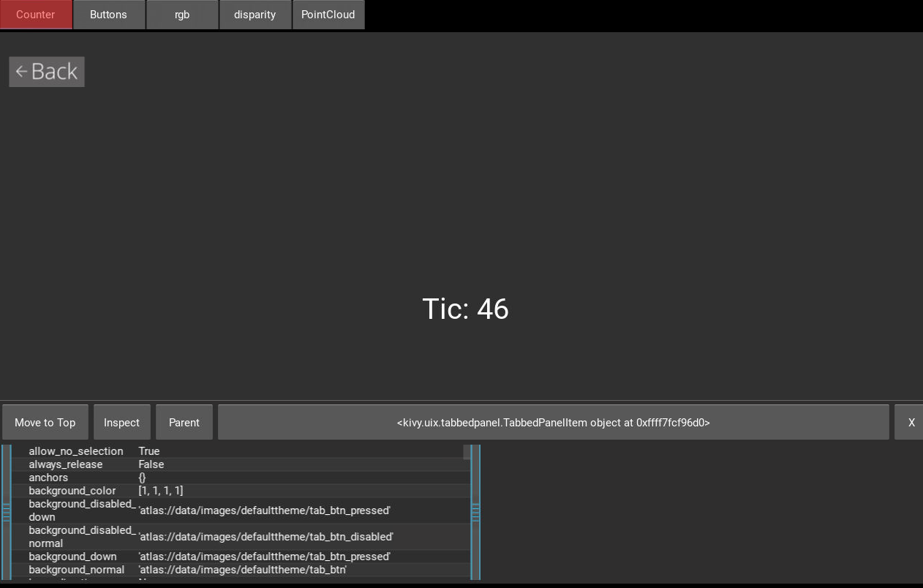
Task: Switch to the Counter tab
Action: coord(36,15)
